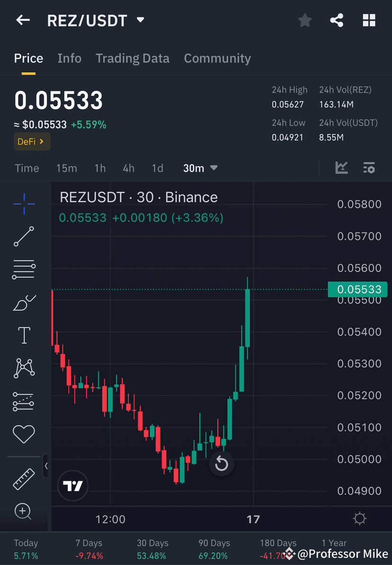Open the magnifier zoom tool
392x565 pixels.
point(24,511)
